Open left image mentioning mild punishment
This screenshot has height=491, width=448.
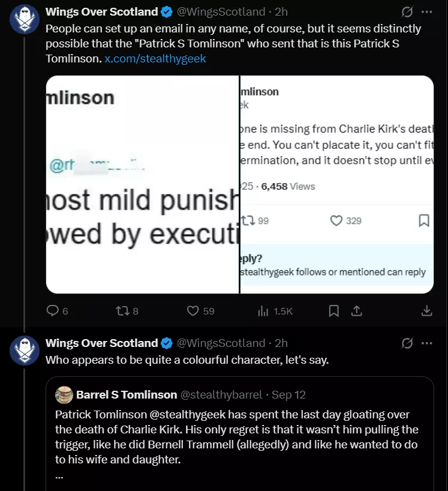coord(142,184)
